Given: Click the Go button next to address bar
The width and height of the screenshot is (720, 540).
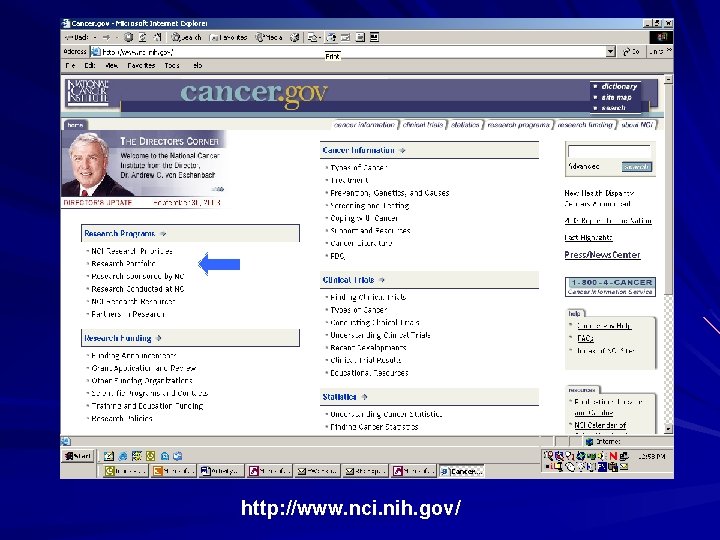Looking at the screenshot, I should [632, 52].
